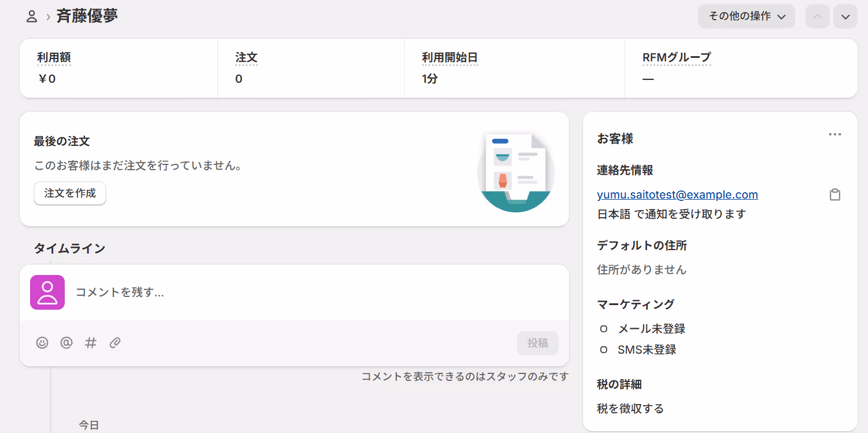Click the タイムライン heading
This screenshot has width=868, height=433.
[x=69, y=248]
